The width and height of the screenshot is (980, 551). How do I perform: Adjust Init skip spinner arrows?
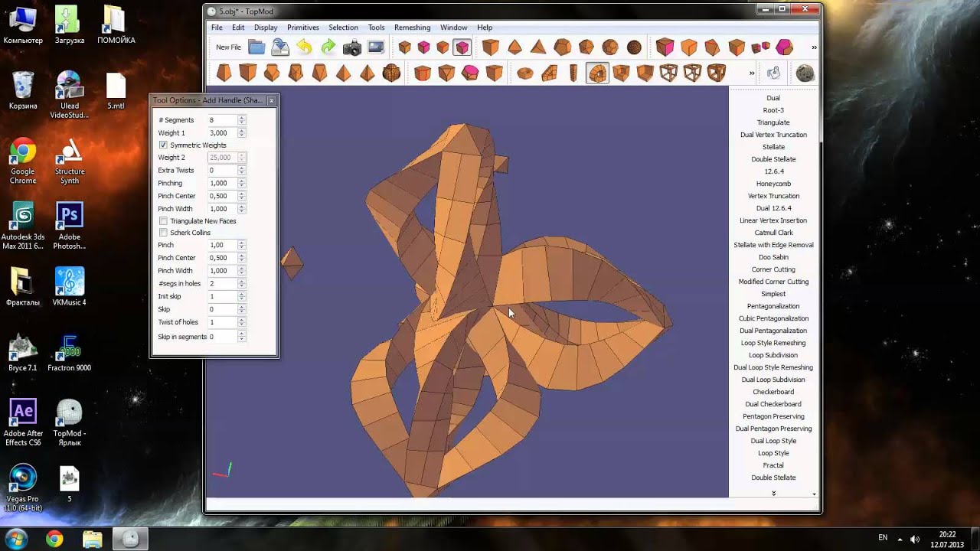(242, 296)
